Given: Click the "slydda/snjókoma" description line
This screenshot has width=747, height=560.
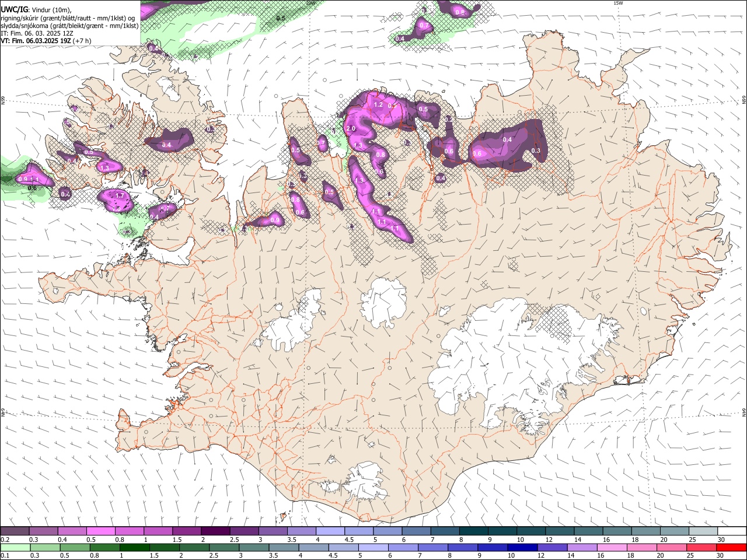Looking at the screenshot, I should (x=69, y=26).
